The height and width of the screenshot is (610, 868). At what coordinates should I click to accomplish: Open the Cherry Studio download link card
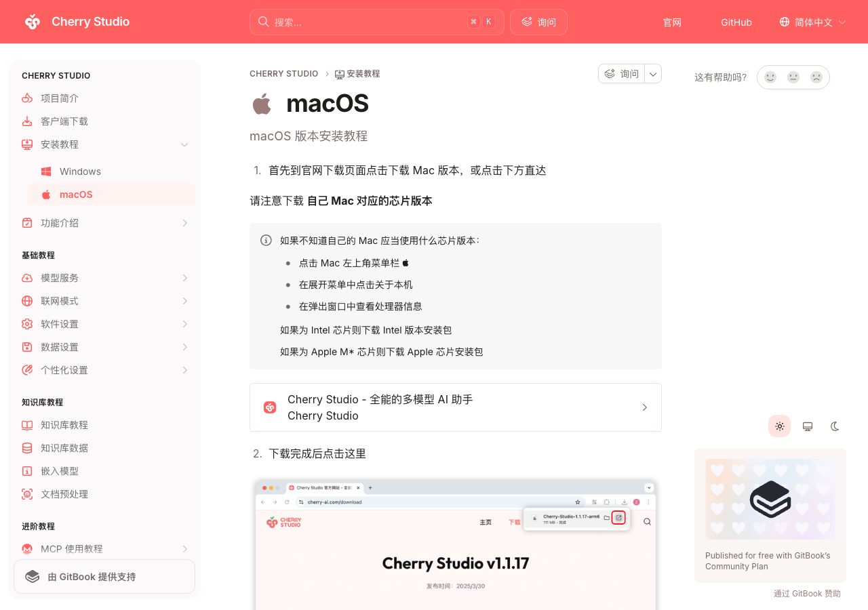(x=456, y=407)
